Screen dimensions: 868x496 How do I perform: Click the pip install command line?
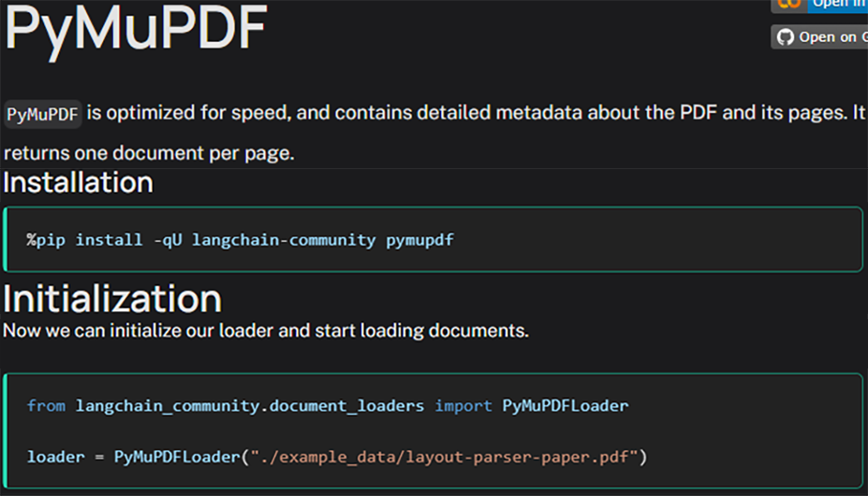(x=240, y=240)
